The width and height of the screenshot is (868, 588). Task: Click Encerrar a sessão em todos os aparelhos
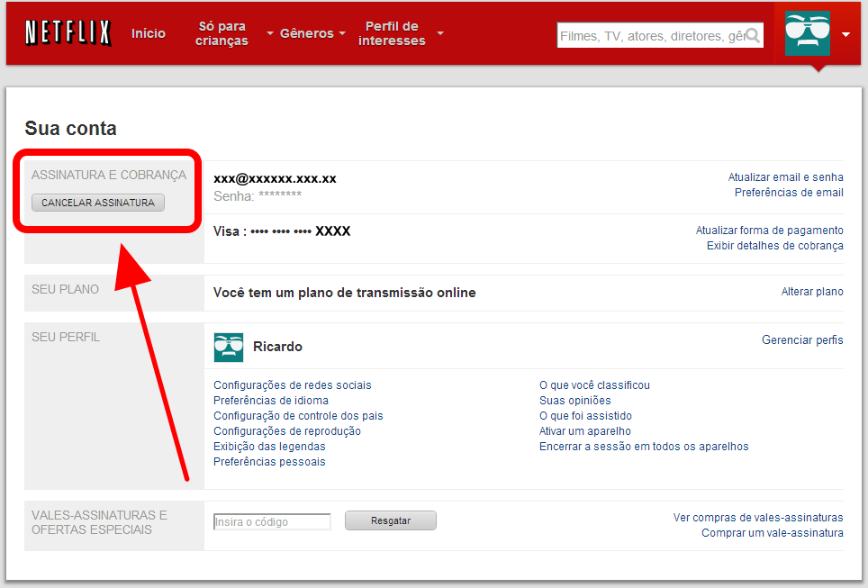click(644, 447)
